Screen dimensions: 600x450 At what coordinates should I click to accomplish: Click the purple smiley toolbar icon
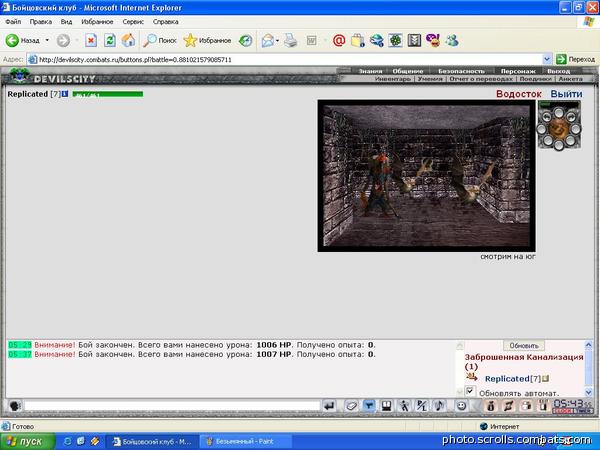(x=433, y=41)
